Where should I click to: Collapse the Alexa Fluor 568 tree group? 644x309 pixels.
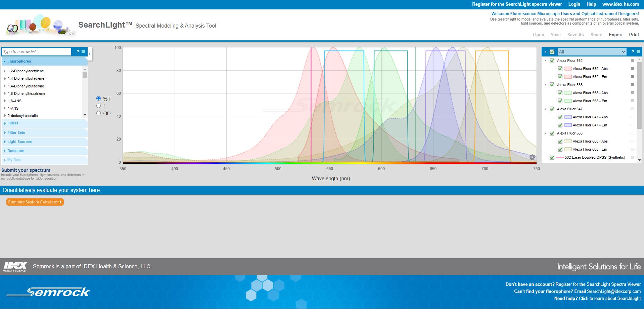[546, 85]
